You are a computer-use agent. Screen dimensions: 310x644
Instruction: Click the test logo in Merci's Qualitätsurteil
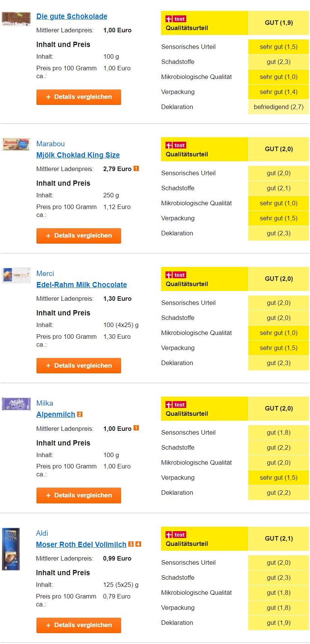(176, 275)
